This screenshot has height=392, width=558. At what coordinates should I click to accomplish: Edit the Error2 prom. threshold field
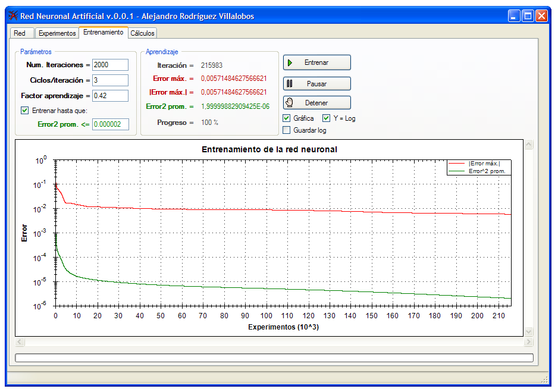[x=110, y=124]
